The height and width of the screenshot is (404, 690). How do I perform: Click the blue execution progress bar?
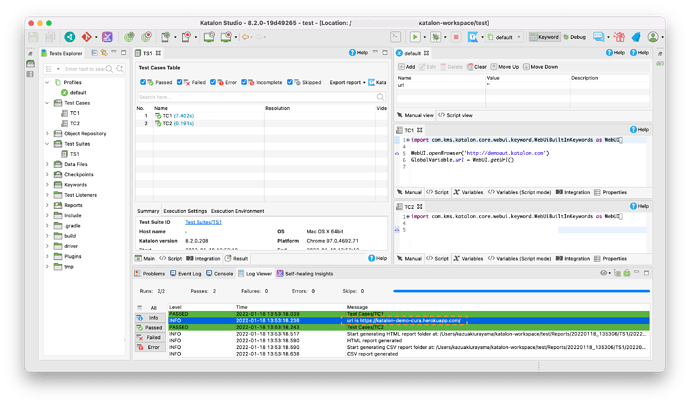click(x=521, y=291)
